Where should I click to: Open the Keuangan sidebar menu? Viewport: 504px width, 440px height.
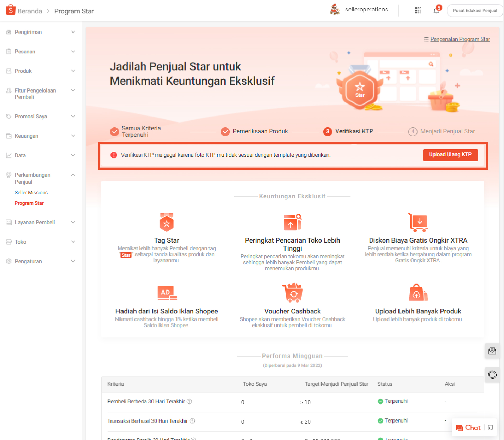[41, 136]
